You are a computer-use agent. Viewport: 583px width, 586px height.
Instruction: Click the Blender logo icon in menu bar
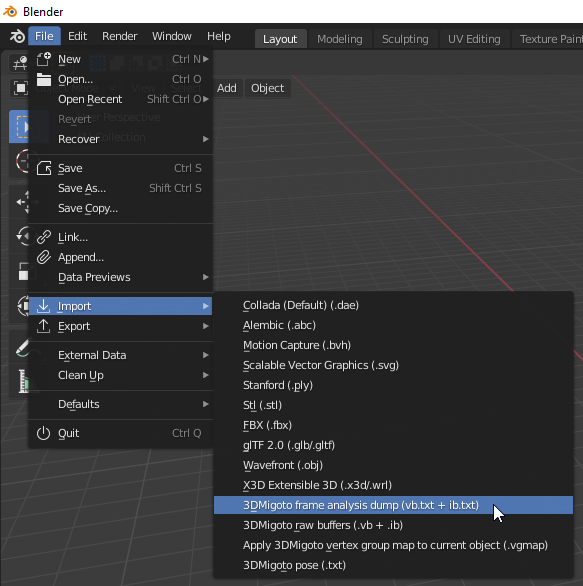[17, 36]
